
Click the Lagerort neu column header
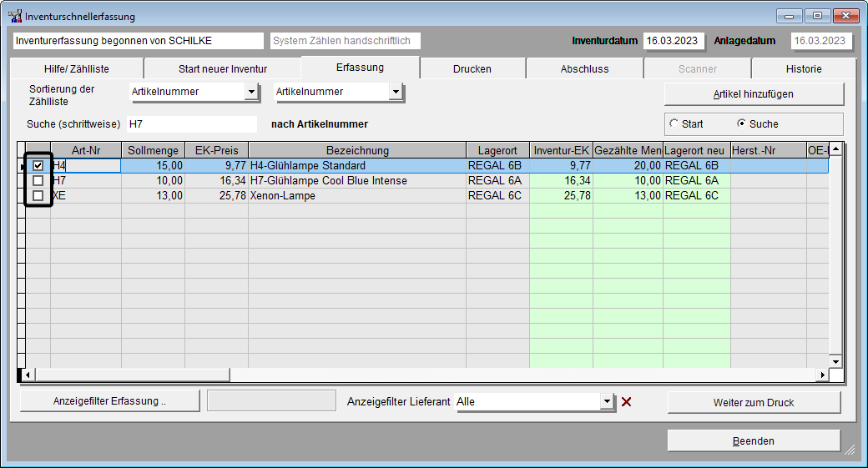[x=696, y=150]
